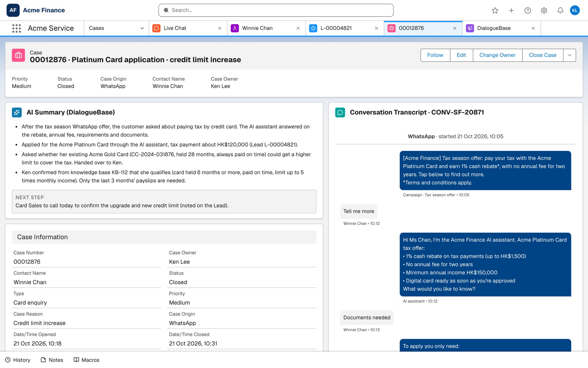Click the Follow button
The image size is (588, 368).
(x=435, y=55)
